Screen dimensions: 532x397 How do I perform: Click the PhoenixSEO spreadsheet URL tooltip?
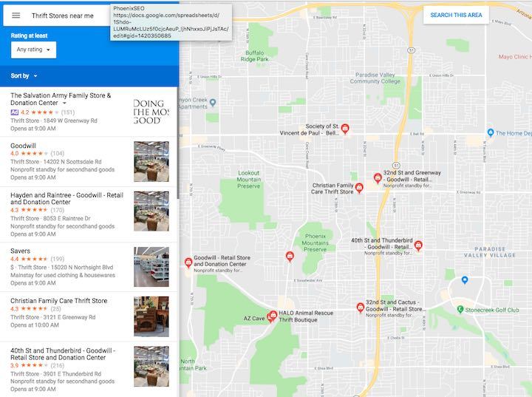pos(171,22)
